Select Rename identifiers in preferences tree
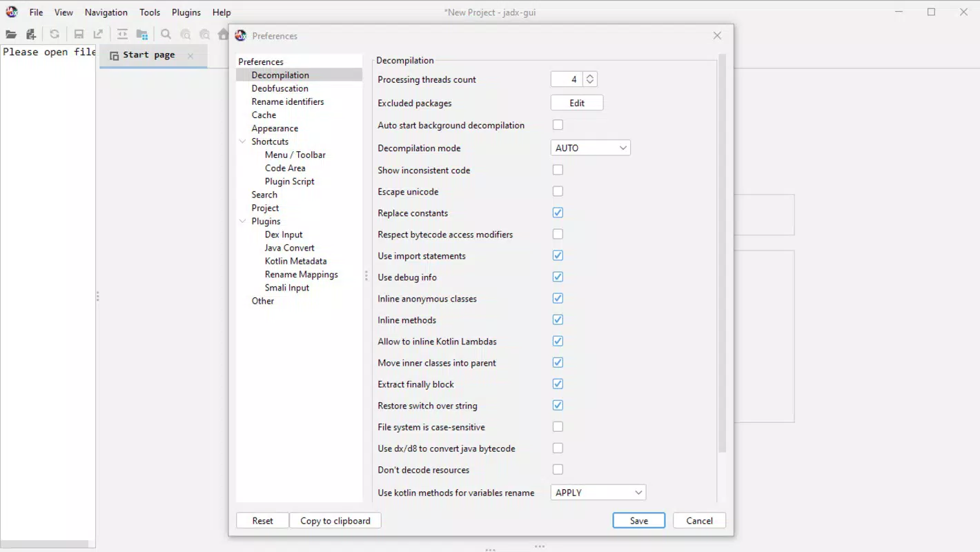Viewport: 980px width, 552px height. click(x=288, y=101)
